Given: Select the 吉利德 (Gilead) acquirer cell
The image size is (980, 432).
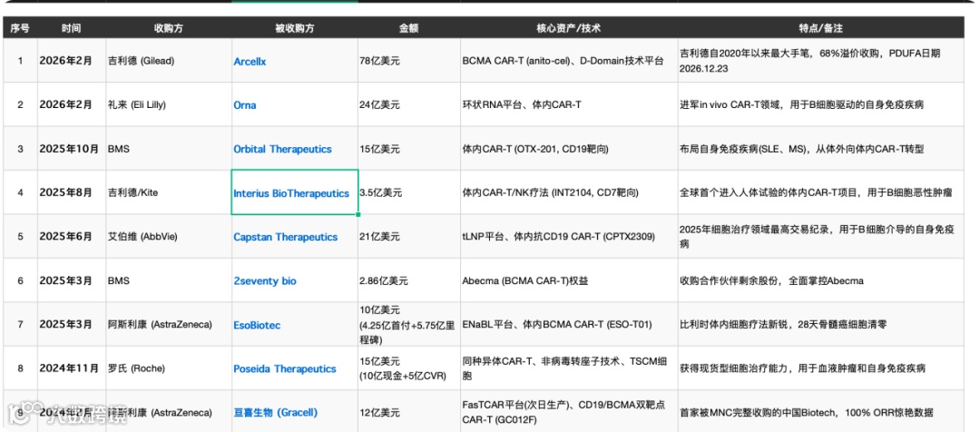Looking at the screenshot, I should pyautogui.click(x=168, y=61).
